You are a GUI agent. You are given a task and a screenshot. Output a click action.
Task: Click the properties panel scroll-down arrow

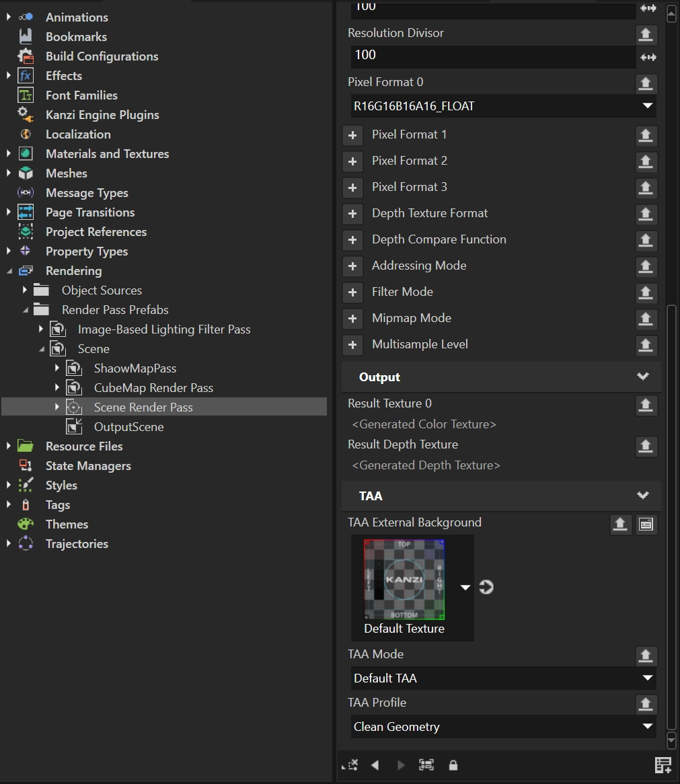pyautogui.click(x=671, y=740)
